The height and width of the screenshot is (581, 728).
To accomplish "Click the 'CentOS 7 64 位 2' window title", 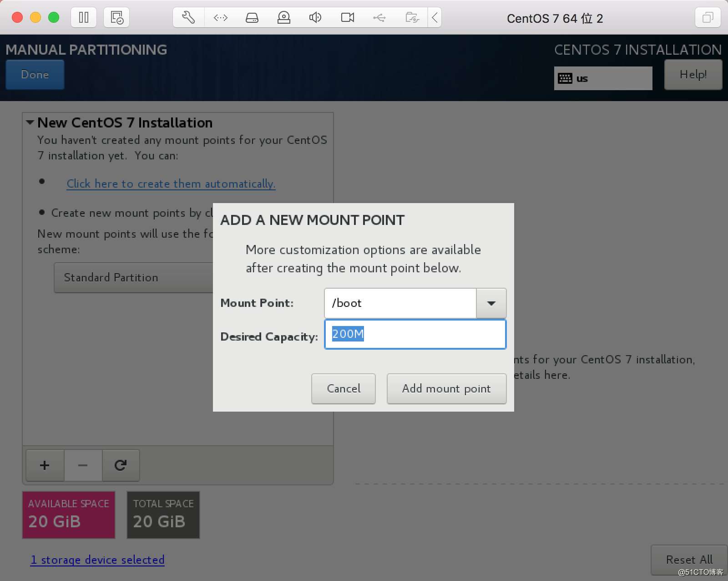I will click(x=555, y=19).
